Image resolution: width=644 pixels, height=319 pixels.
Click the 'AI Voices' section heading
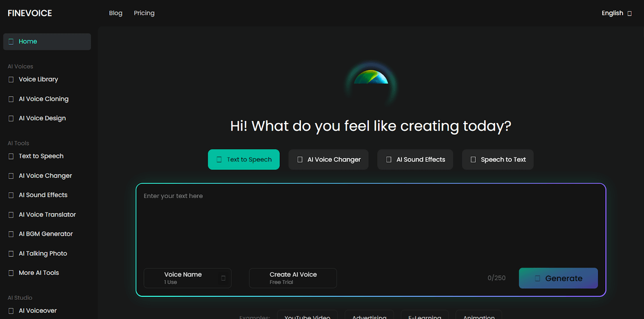point(20,66)
